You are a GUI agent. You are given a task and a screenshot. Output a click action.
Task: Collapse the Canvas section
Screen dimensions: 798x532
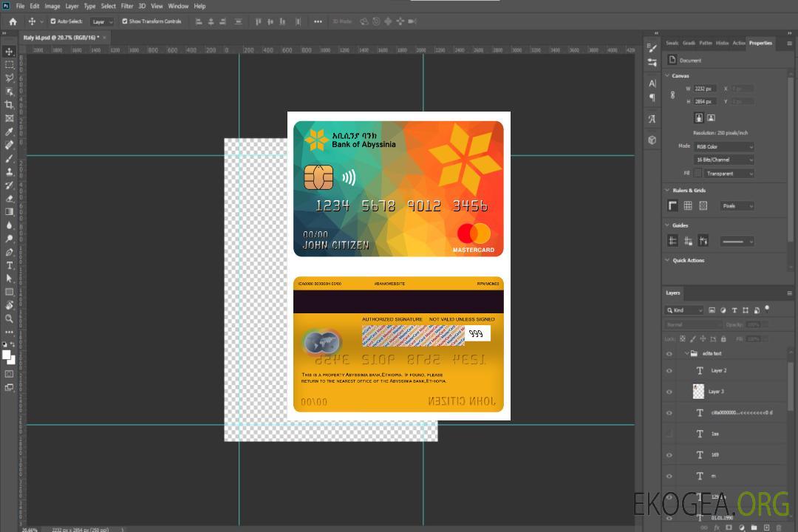click(x=667, y=75)
